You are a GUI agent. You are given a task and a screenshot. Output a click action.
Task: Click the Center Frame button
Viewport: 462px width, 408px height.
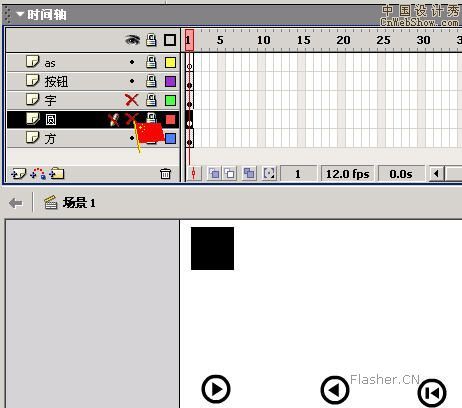194,174
